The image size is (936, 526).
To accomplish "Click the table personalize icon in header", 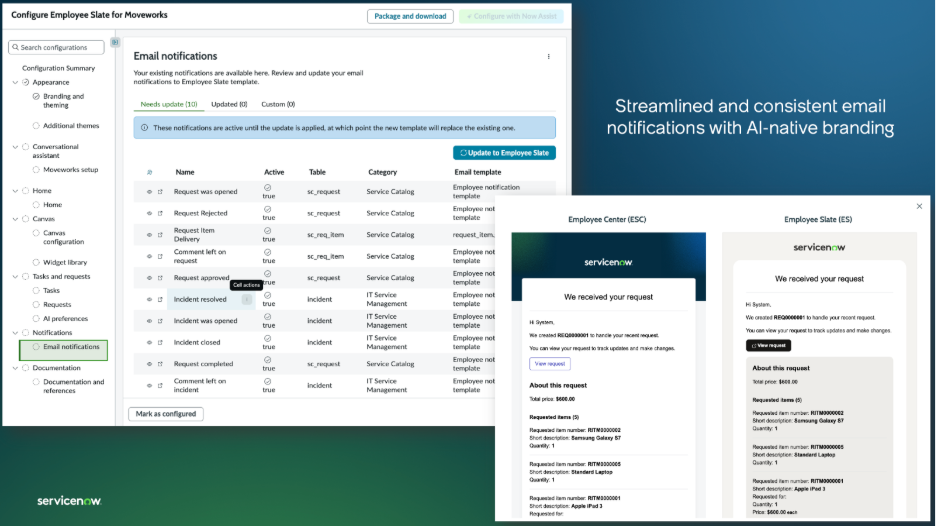I will point(149,173).
